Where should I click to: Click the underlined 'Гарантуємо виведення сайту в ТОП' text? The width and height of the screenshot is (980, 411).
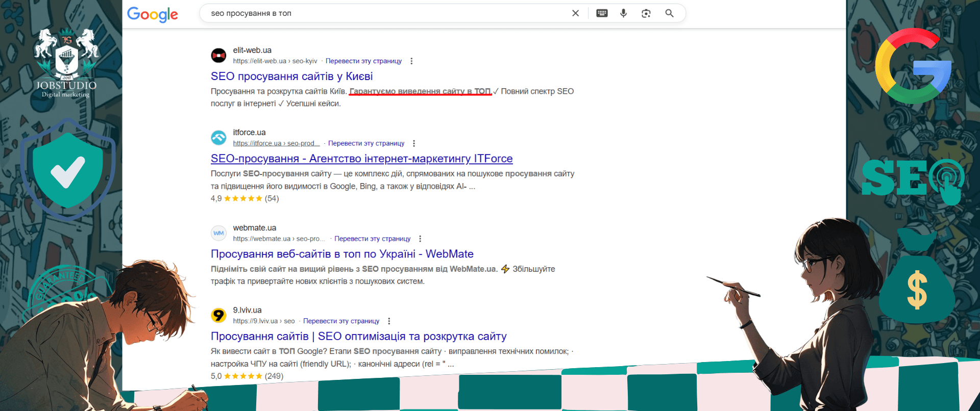point(420,91)
